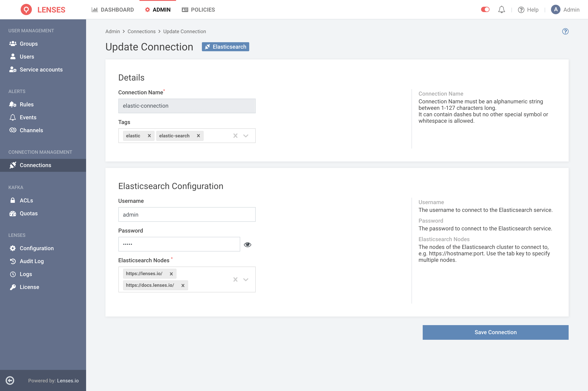
Task: Open Groups in the sidebar
Action: point(43,44)
